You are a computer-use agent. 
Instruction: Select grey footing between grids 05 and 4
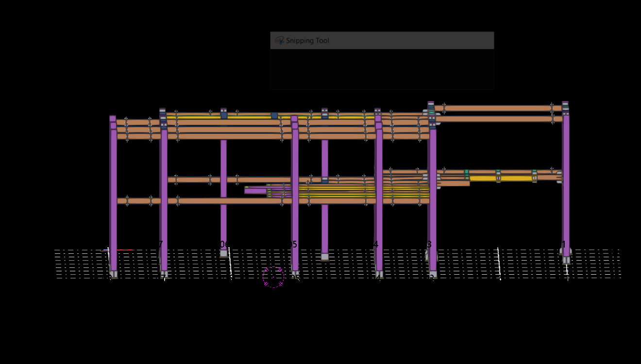click(324, 257)
